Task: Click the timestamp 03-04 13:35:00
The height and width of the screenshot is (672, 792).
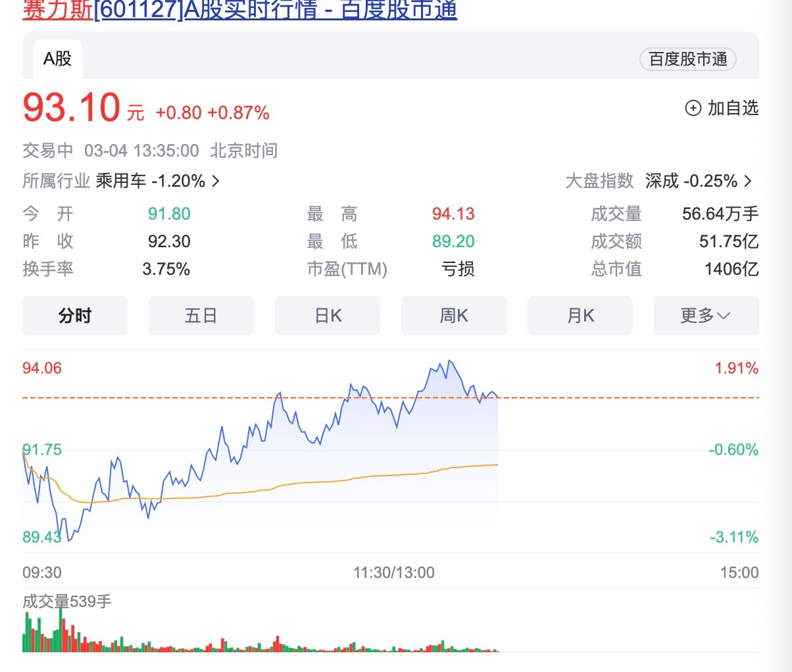Action: 141,151
